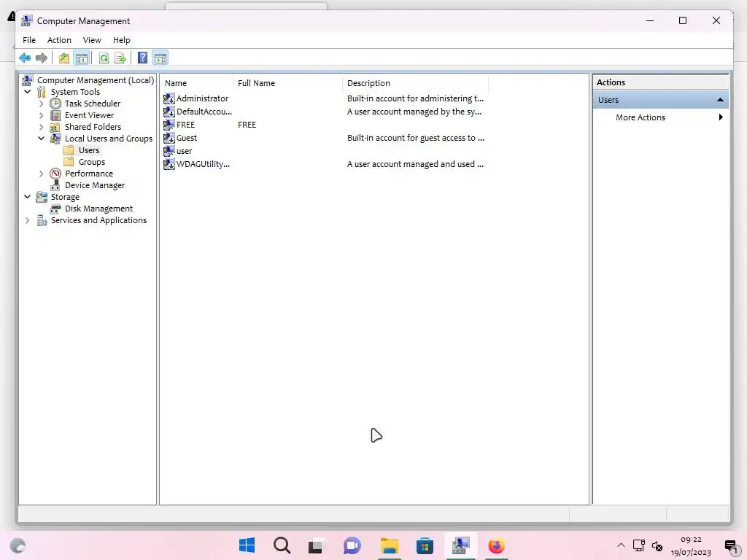Viewport: 747px width, 560px height.
Task: Click the Back arrow toolbar icon
Action: click(25, 58)
